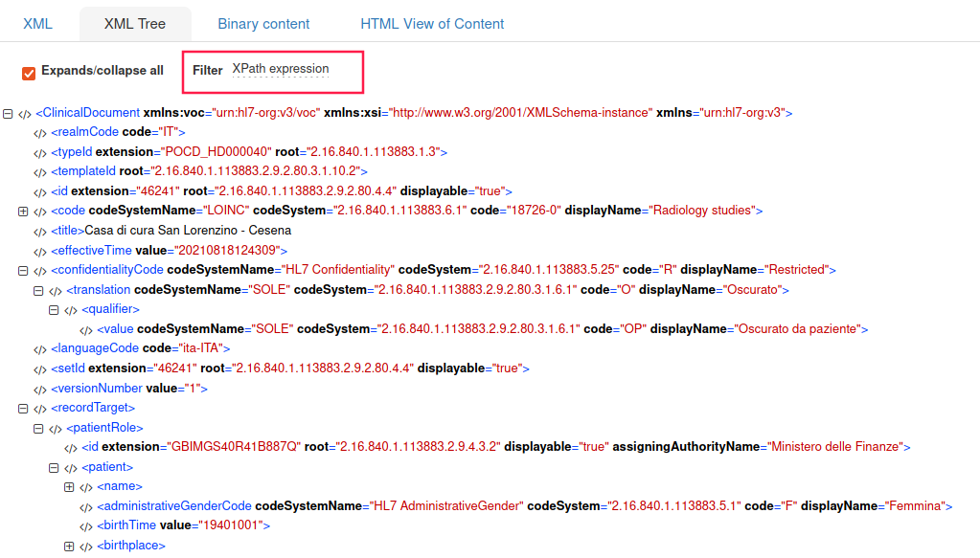Expand the birthplace node
Viewport: 980px width, 558px height.
[69, 547]
